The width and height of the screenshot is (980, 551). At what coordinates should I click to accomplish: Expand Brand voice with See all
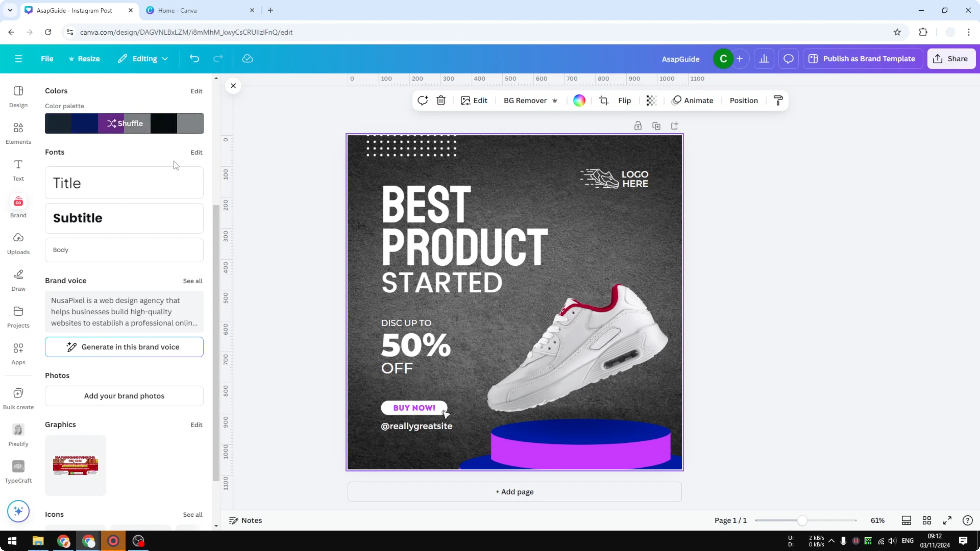(x=193, y=281)
